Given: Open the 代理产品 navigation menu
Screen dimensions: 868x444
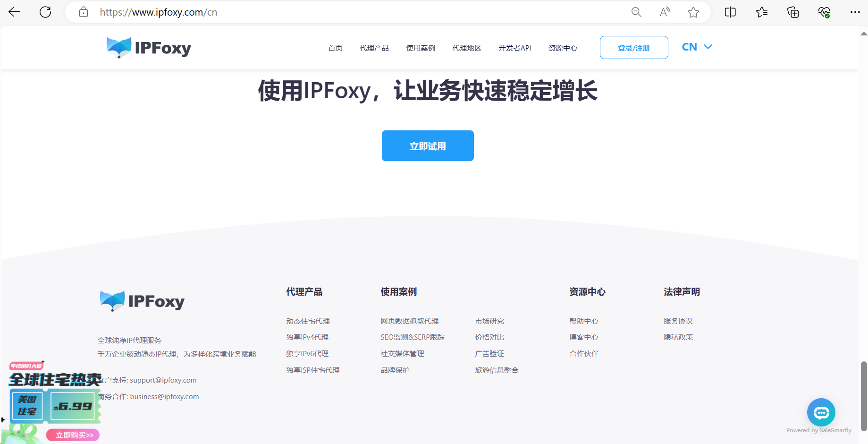Looking at the screenshot, I should click(374, 48).
